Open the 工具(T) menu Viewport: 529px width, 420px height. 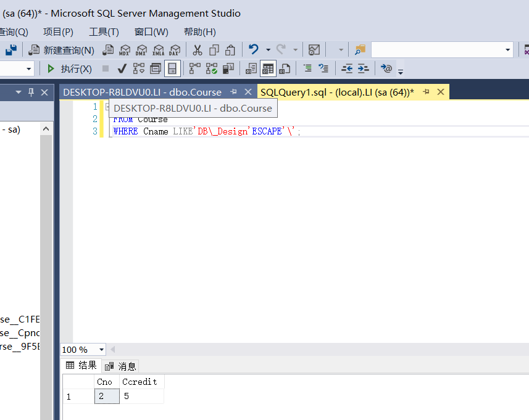104,32
